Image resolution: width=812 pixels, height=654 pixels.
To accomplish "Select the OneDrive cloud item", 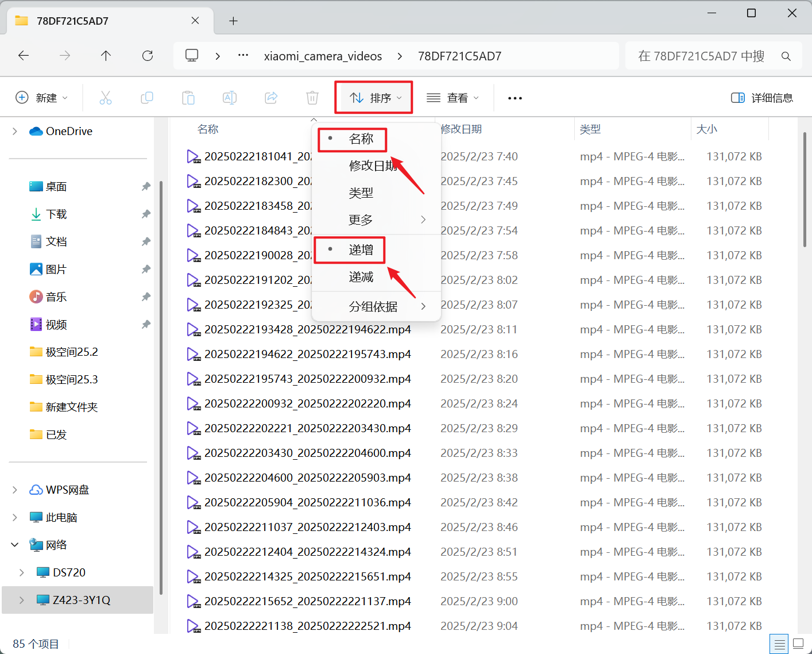I will pos(61,131).
